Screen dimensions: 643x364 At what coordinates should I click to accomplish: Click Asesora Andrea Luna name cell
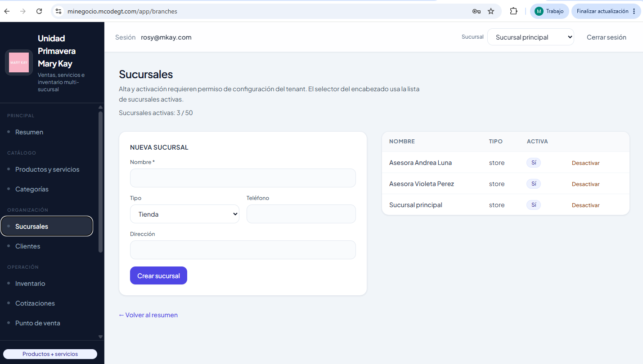click(x=420, y=163)
